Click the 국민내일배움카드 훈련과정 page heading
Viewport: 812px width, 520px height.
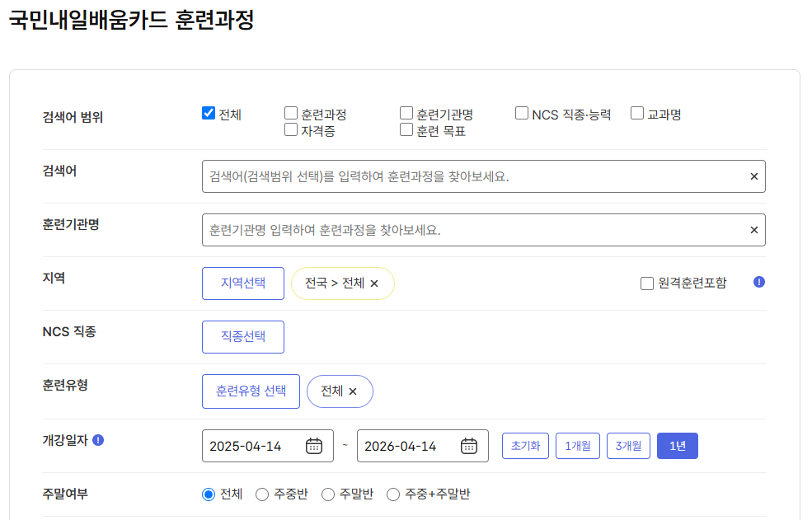[x=132, y=21]
